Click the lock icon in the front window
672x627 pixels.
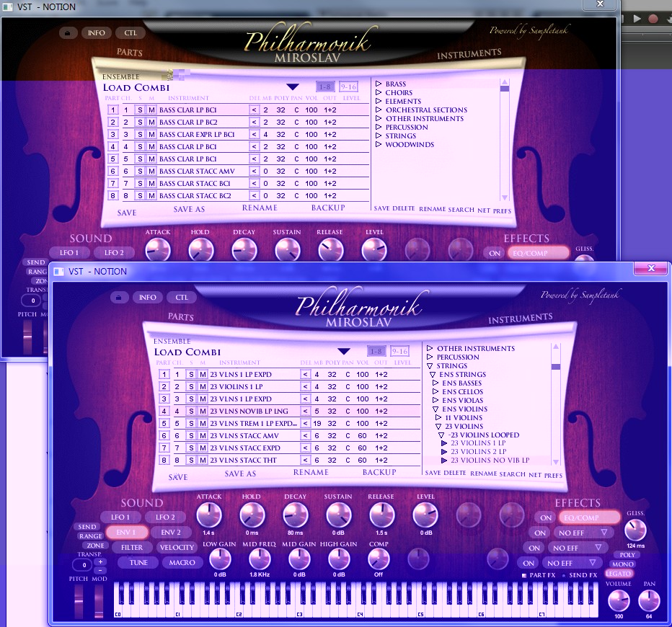coord(119,297)
